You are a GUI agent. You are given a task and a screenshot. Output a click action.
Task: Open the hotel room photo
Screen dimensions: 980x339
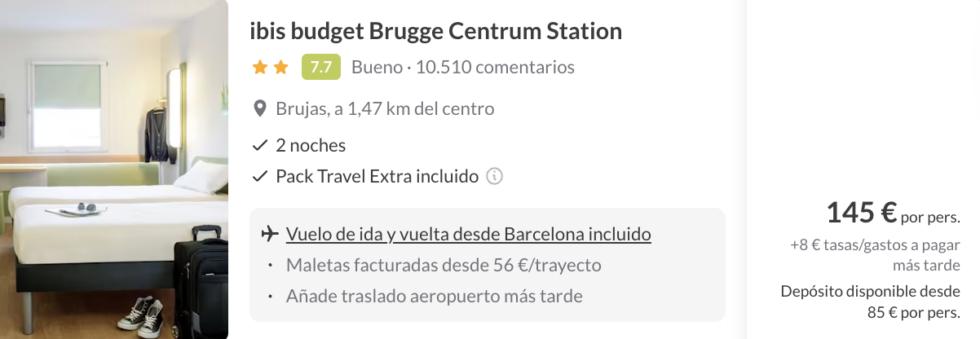[x=114, y=169]
